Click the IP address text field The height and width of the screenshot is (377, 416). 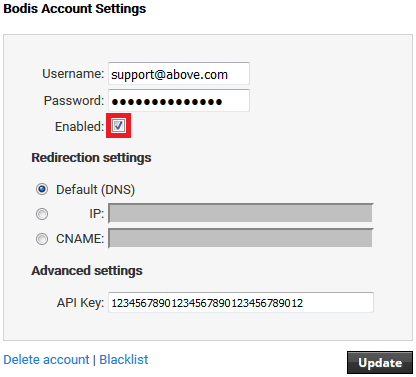click(240, 213)
